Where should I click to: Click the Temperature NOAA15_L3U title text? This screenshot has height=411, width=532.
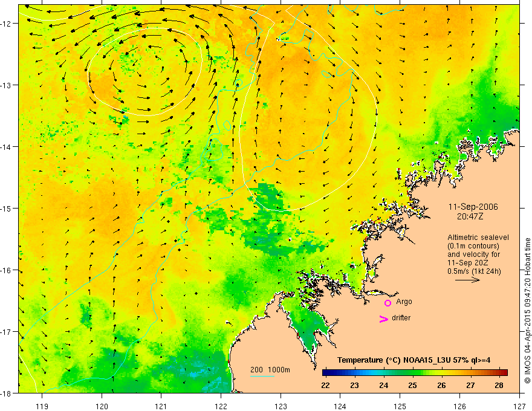(414, 360)
